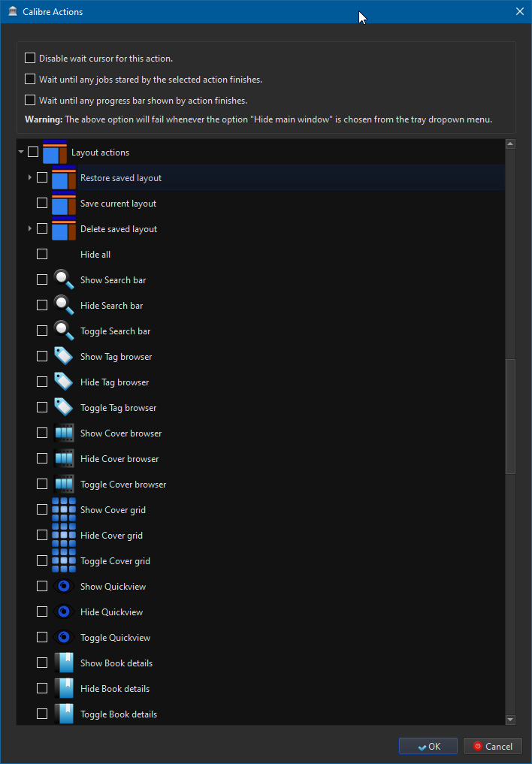The image size is (532, 764).
Task: Select the Show Cover browser row text
Action: click(x=121, y=433)
